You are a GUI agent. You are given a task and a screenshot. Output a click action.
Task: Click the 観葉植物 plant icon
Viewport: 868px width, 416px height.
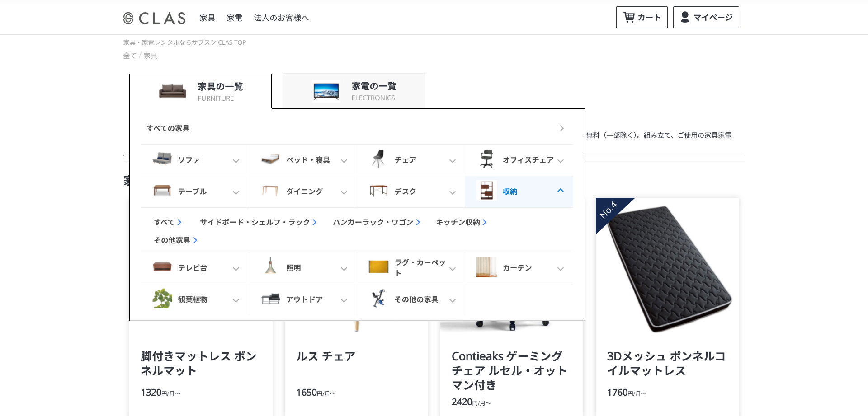tap(162, 299)
